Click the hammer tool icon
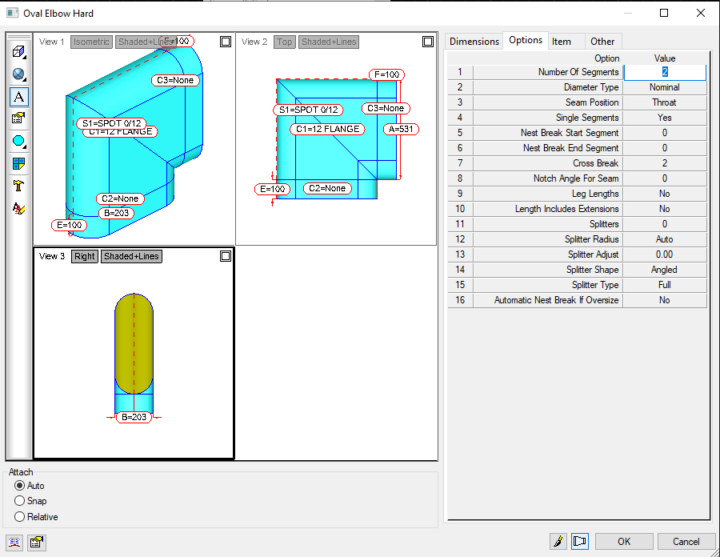Viewport: 720px width, 557px height. [19, 186]
